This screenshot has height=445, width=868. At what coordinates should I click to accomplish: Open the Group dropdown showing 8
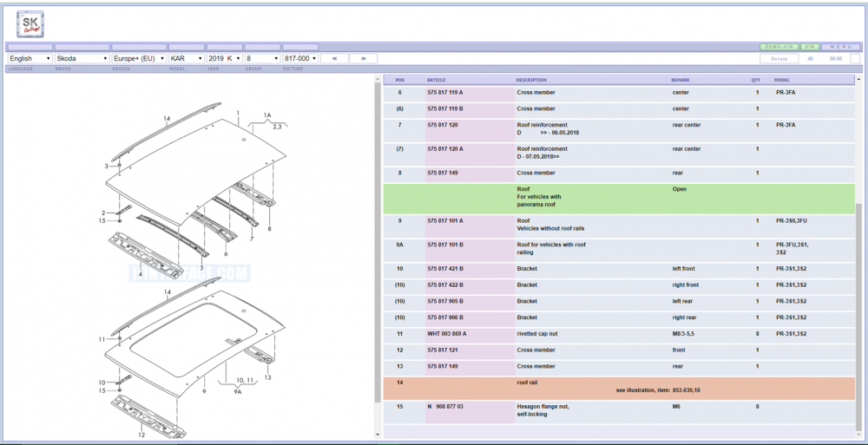tap(262, 58)
